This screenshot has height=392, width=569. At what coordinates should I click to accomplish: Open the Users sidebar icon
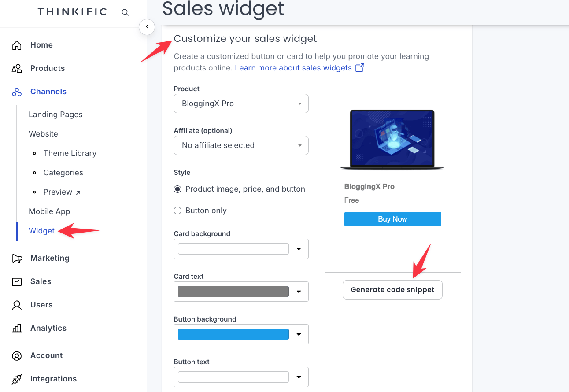(17, 305)
